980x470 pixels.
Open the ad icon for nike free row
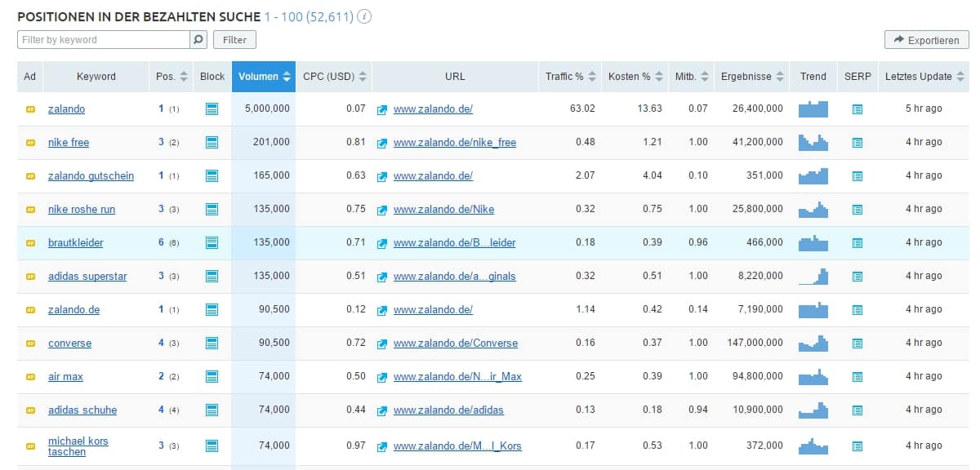pos(30,142)
